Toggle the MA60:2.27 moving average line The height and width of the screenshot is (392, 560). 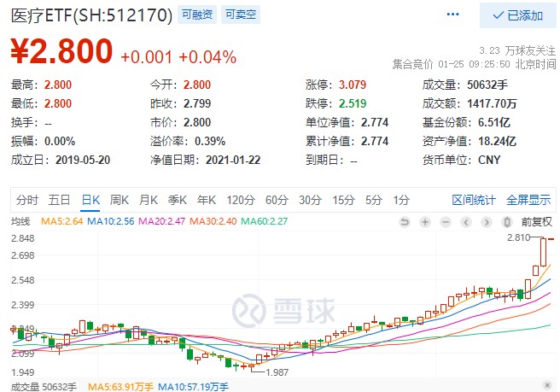point(265,221)
